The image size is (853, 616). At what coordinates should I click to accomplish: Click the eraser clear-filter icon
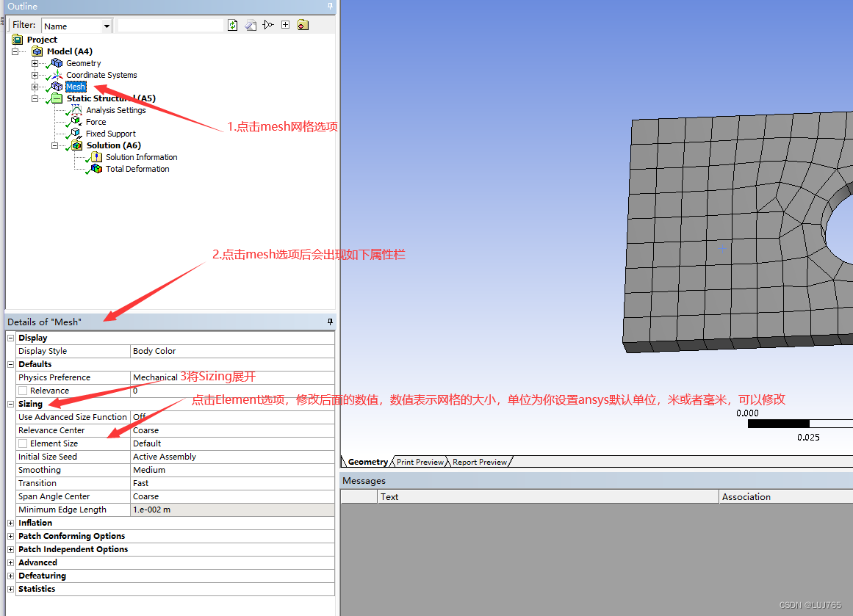click(251, 24)
